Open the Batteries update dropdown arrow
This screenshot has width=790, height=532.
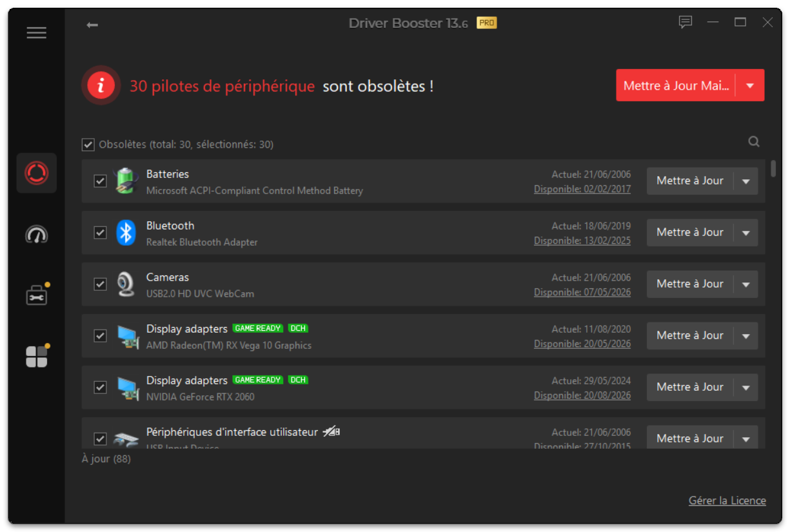[x=746, y=181]
